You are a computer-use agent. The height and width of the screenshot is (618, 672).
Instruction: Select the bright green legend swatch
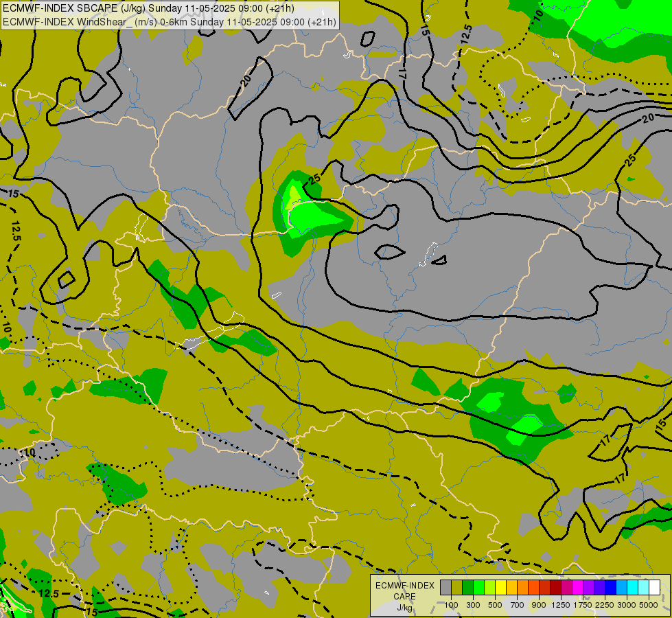point(478,588)
